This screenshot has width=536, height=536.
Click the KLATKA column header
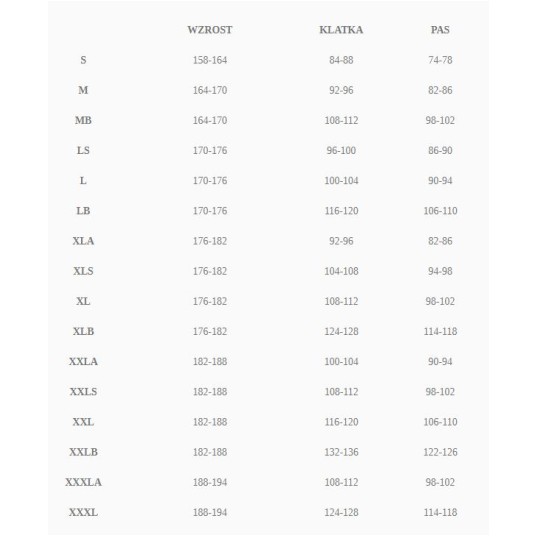click(341, 30)
